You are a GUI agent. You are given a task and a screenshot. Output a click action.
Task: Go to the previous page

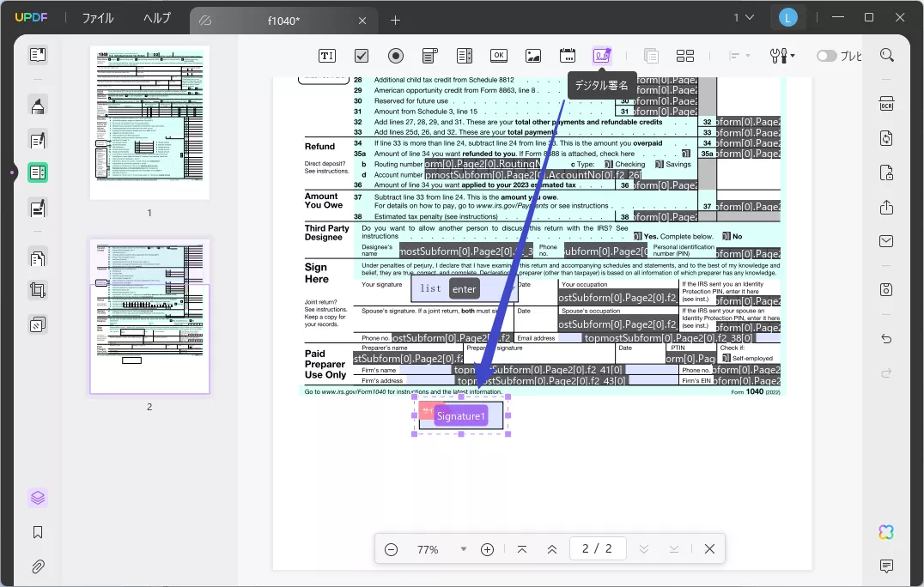(552, 549)
